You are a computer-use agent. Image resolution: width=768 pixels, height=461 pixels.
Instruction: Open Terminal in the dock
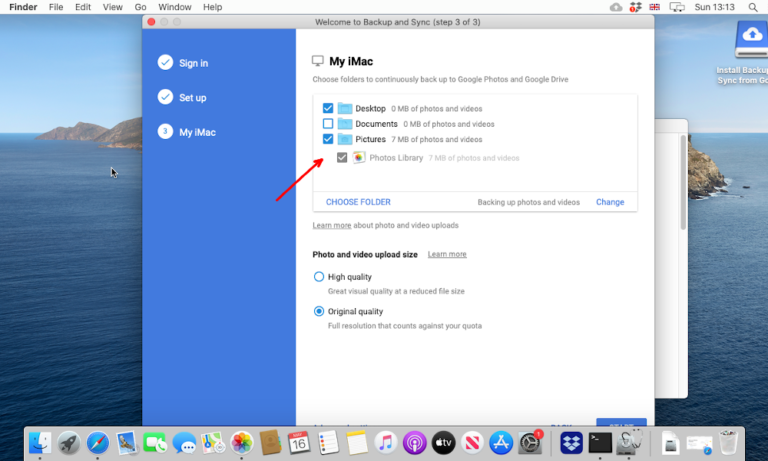click(600, 443)
